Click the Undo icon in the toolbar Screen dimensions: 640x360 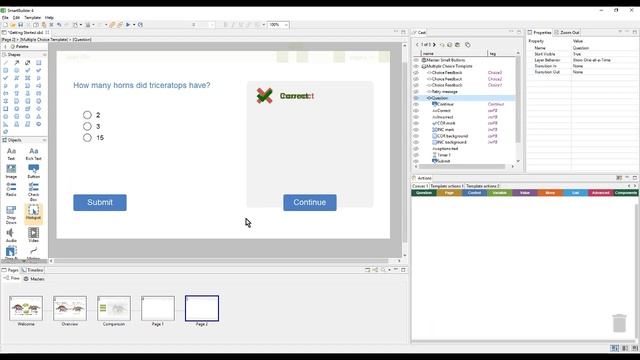(x=59, y=25)
